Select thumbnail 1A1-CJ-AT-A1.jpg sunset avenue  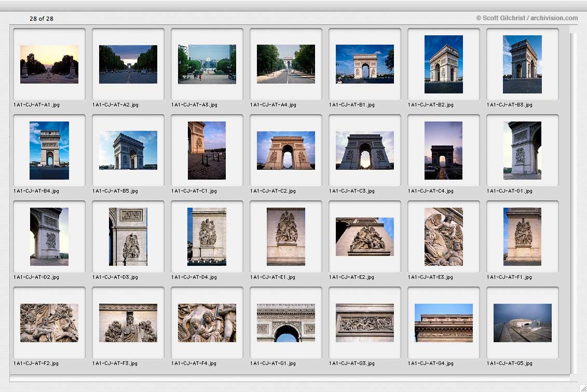click(x=49, y=64)
